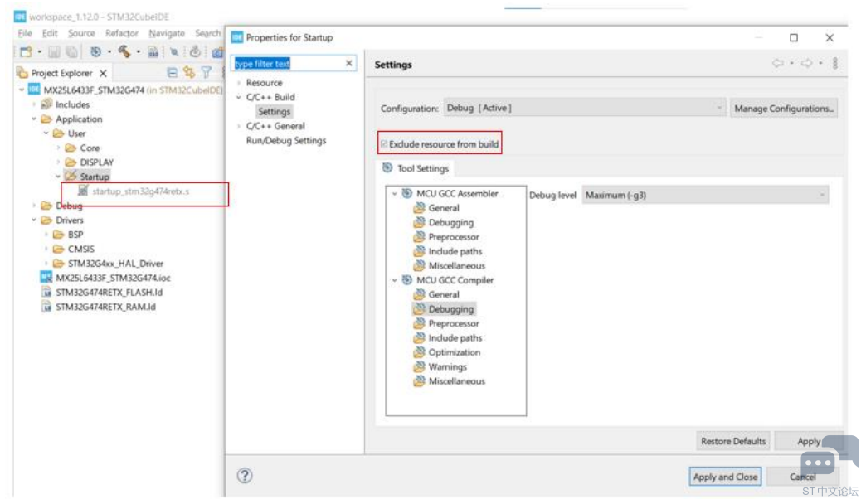Open Compiler Debugging settings
This screenshot has width=866, height=504.
coord(450,309)
